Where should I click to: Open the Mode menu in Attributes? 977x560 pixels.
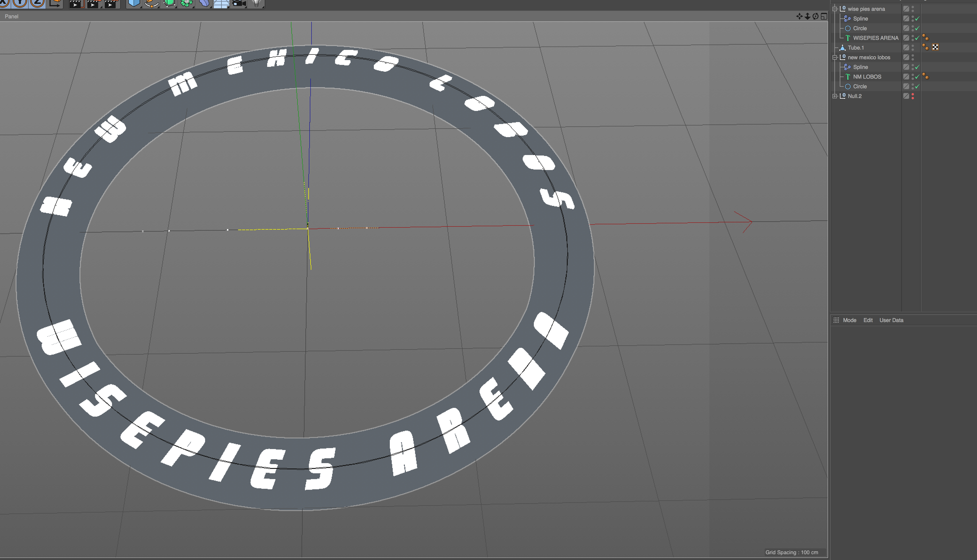click(849, 320)
